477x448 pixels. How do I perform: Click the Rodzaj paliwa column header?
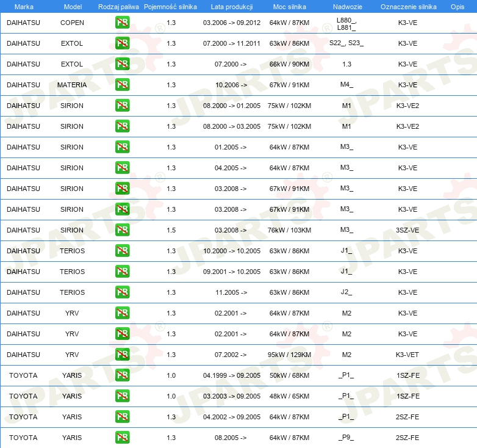[x=118, y=7]
